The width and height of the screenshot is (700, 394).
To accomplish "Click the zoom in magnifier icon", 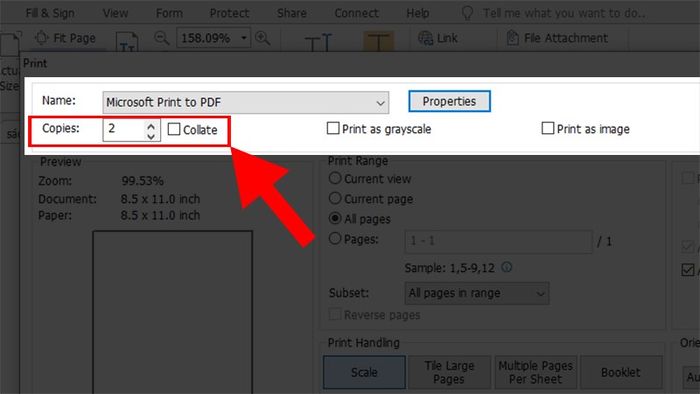I will point(262,38).
